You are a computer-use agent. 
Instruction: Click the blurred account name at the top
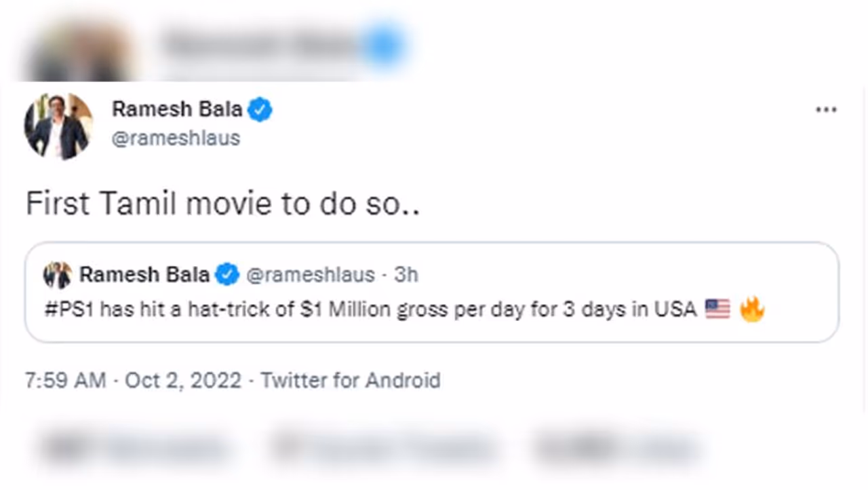click(x=261, y=44)
